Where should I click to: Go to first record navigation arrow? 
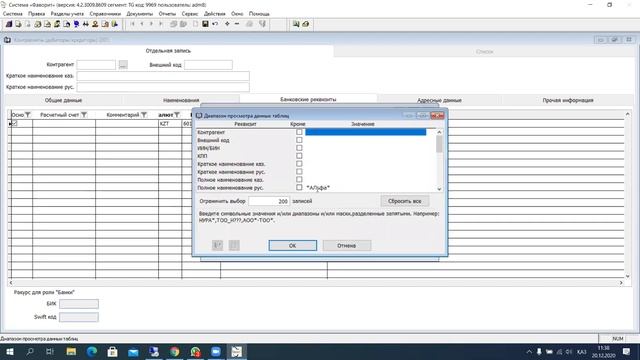(132, 24)
